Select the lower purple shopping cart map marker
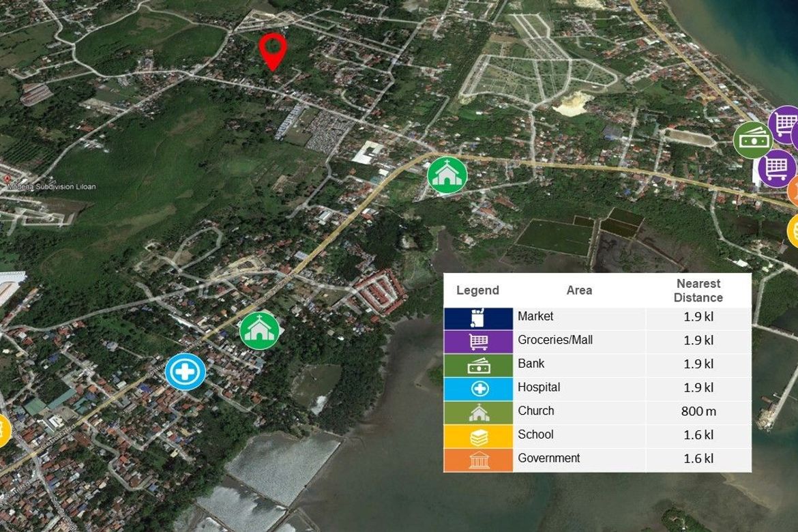The image size is (798, 532). (x=776, y=168)
